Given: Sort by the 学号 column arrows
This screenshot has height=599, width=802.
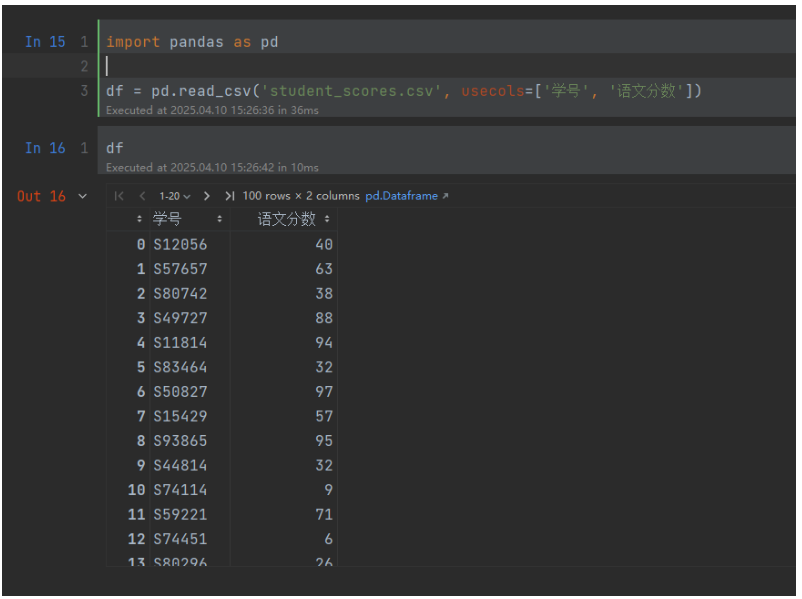Looking at the screenshot, I should tap(219, 219).
